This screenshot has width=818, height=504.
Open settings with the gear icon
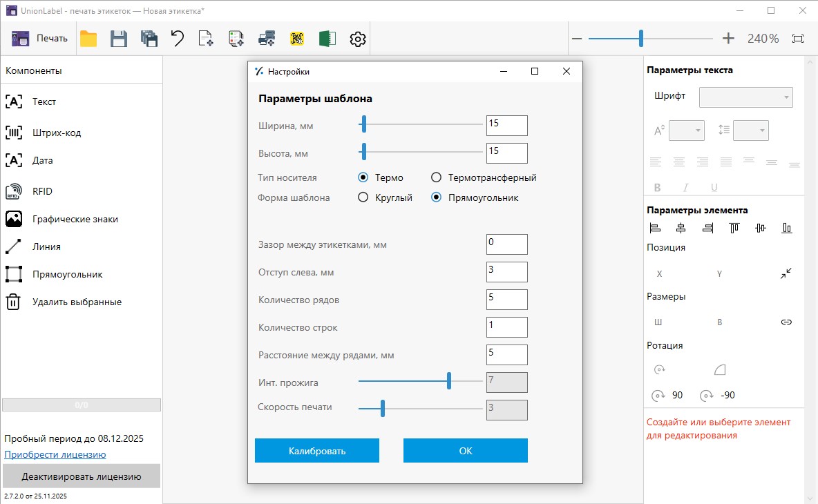357,39
